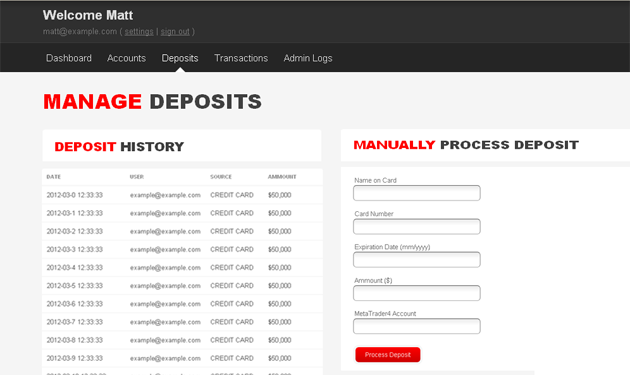The height and width of the screenshot is (375, 630).
Task: Click the user email in the 2012-03-0 row
Action: (x=165, y=195)
